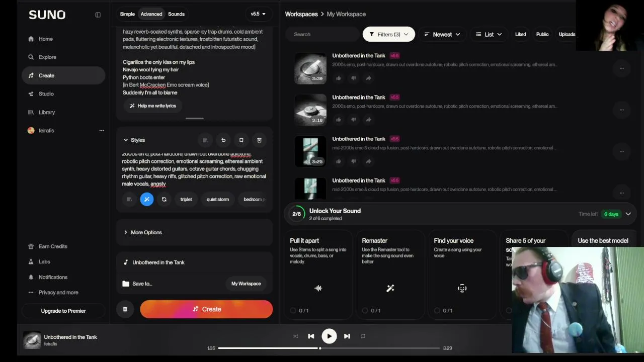Screen dimensions: 644x362
Task: Click inside the style description text box
Action: click(x=194, y=169)
